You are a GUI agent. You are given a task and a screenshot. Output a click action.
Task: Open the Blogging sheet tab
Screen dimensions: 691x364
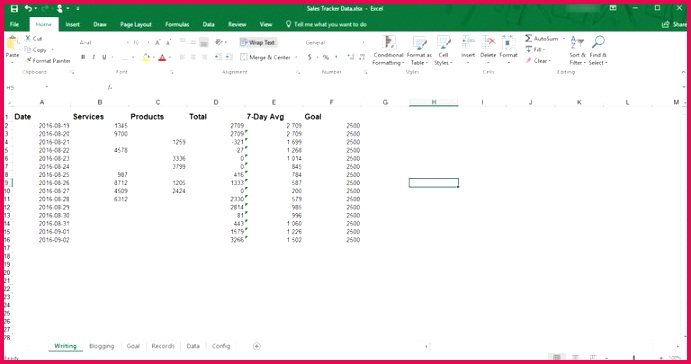101,346
